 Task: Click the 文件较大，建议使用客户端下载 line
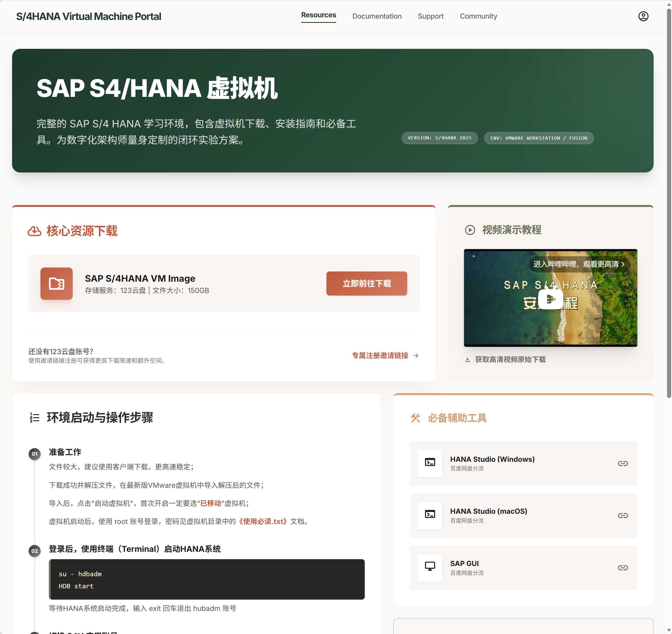pyautogui.click(x=121, y=467)
